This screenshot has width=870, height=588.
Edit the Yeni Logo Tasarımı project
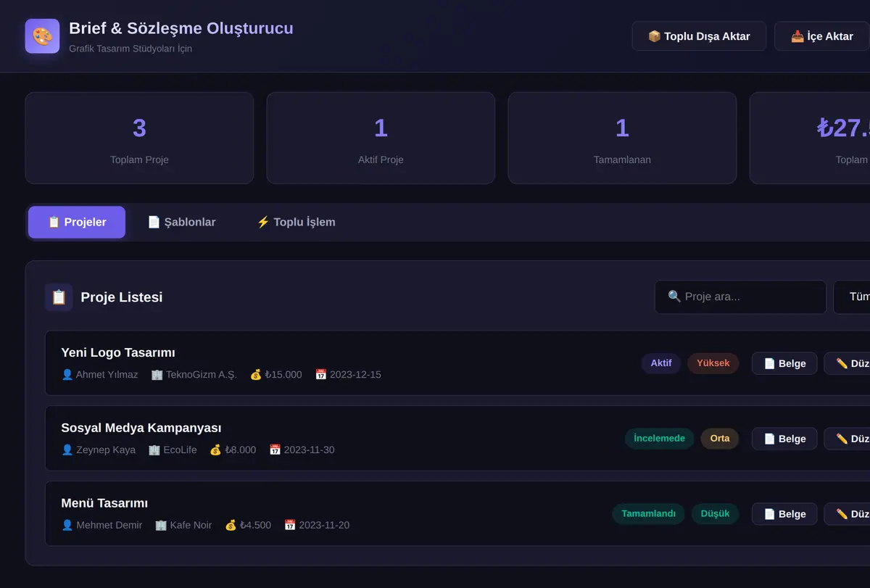coord(848,363)
